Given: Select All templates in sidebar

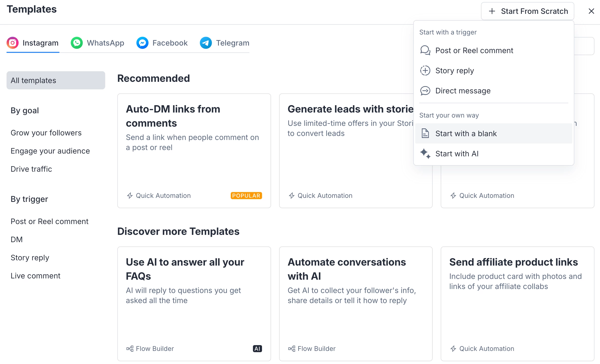Looking at the screenshot, I should pos(56,80).
